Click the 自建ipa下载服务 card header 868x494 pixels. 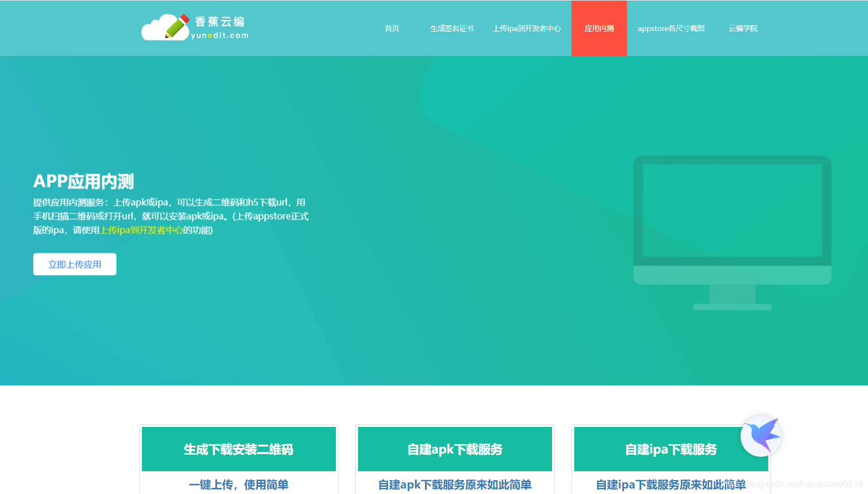point(671,449)
